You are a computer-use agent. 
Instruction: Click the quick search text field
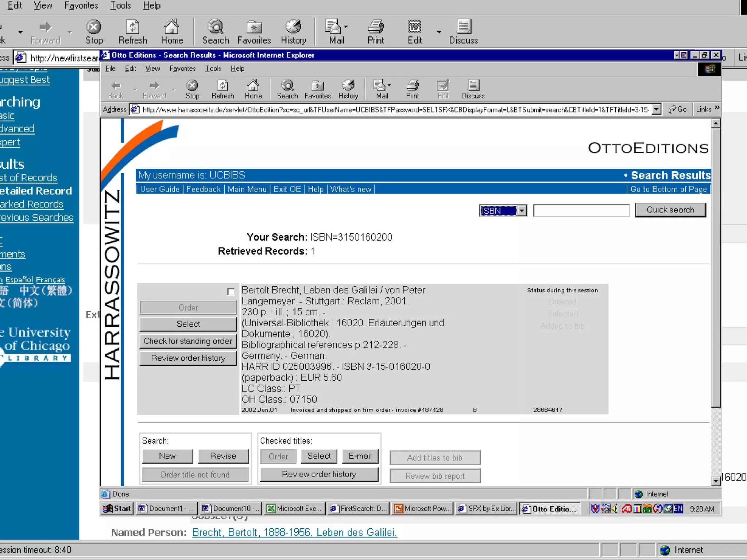coord(581,211)
